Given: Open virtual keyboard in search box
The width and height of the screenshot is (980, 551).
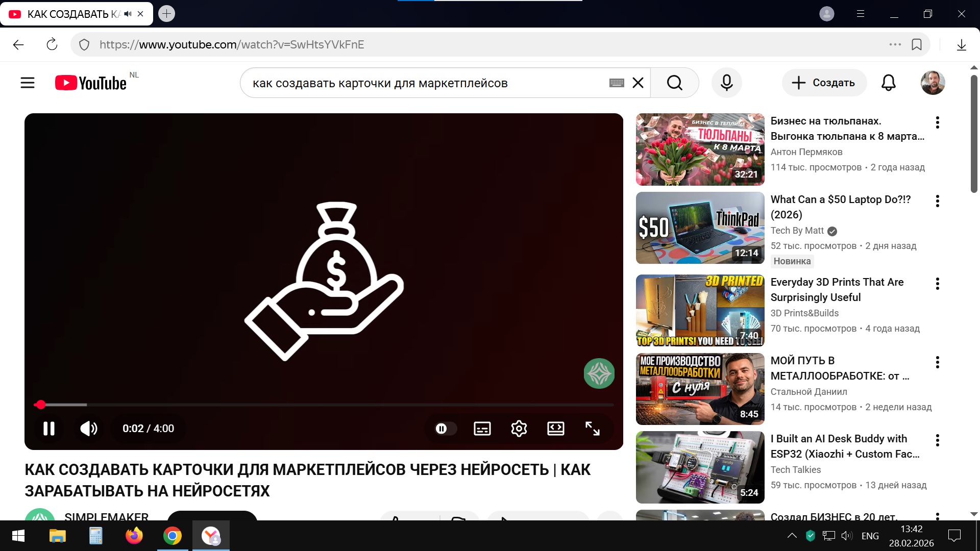Looking at the screenshot, I should click(x=617, y=83).
